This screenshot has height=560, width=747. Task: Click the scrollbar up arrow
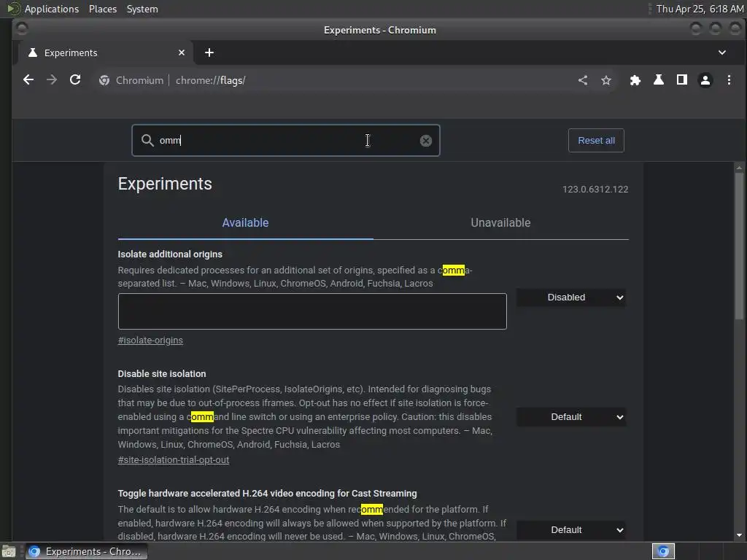coord(739,167)
